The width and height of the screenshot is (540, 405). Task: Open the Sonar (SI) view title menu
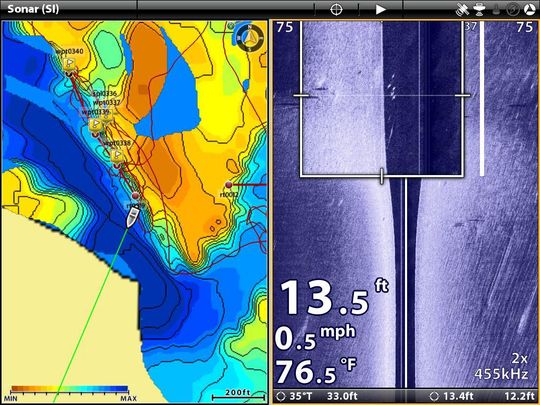click(33, 9)
